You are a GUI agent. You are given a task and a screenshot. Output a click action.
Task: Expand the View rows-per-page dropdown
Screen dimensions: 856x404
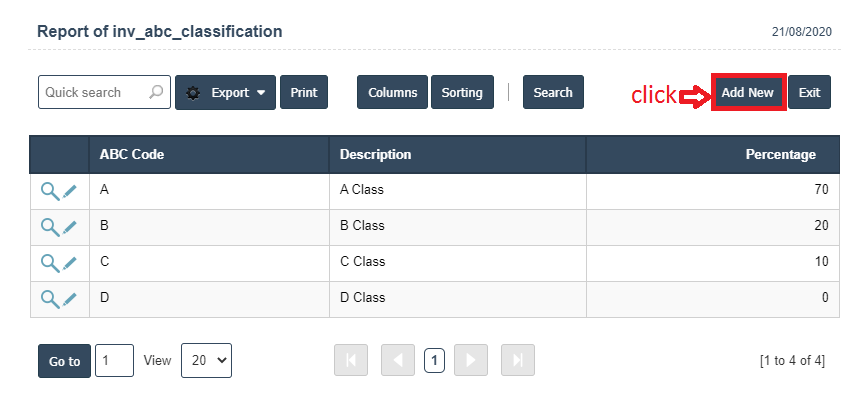(206, 361)
